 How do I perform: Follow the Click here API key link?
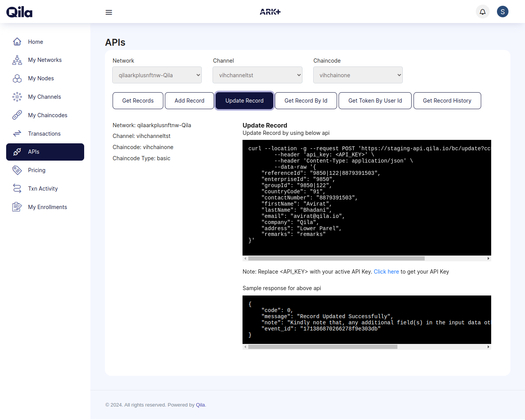coord(386,272)
